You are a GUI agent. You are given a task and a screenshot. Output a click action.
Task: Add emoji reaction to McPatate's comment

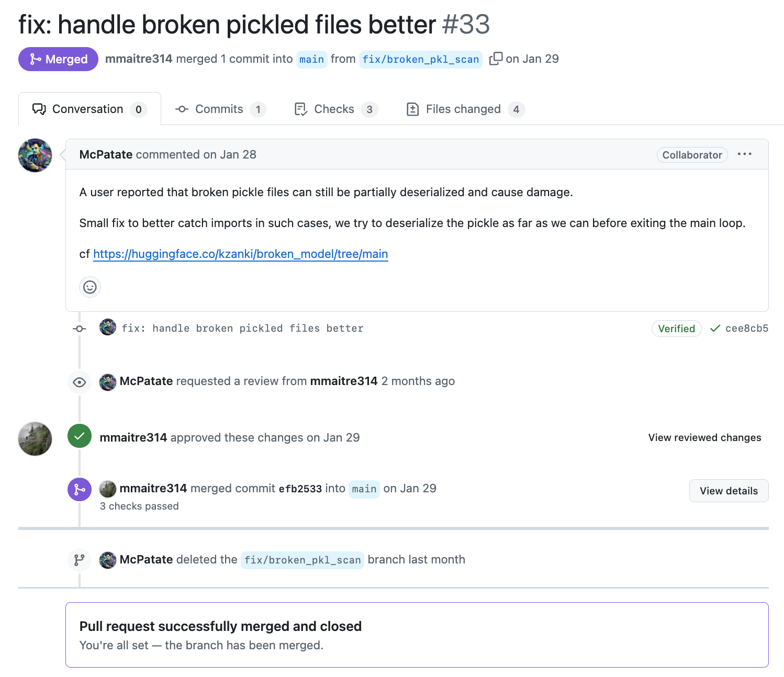(90, 287)
